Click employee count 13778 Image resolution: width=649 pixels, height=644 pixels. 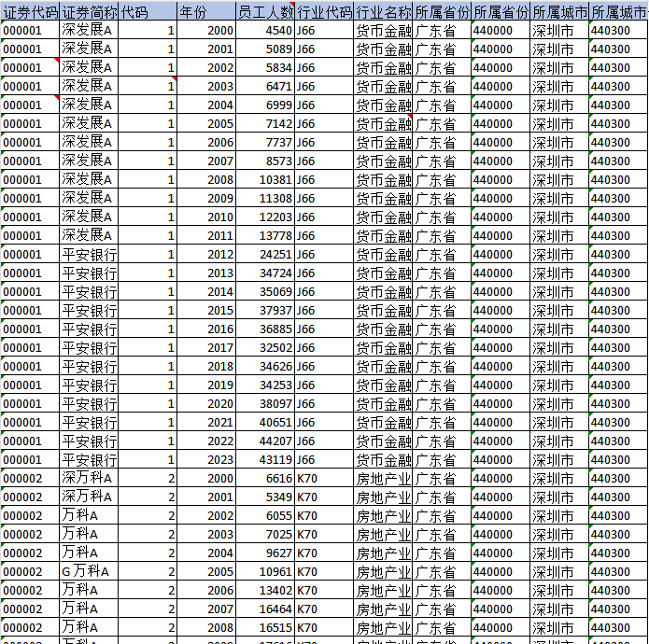[x=265, y=235]
